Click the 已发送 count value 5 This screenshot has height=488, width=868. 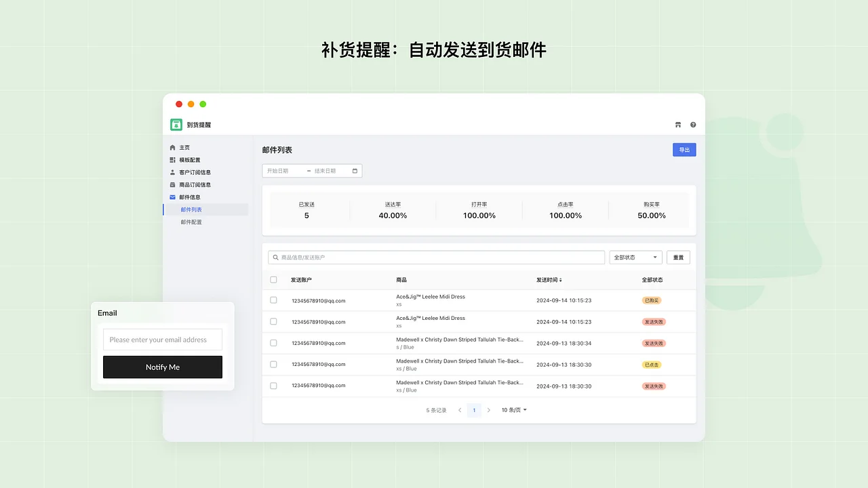tap(307, 216)
